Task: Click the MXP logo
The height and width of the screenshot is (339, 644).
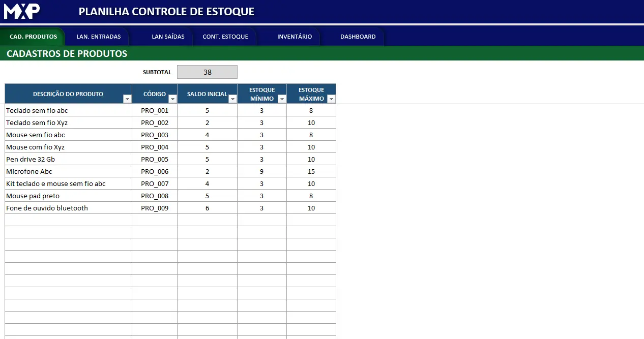Action: point(22,11)
